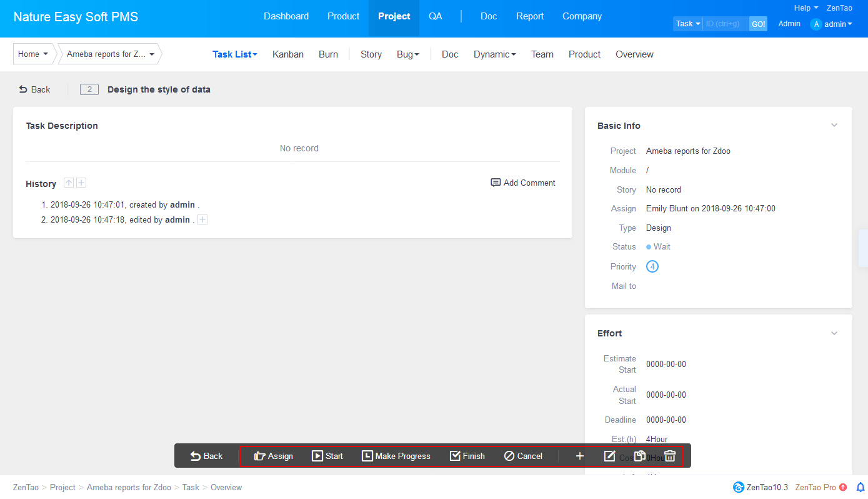The image size is (868, 499).
Task: Switch to the QA tab
Action: (436, 16)
